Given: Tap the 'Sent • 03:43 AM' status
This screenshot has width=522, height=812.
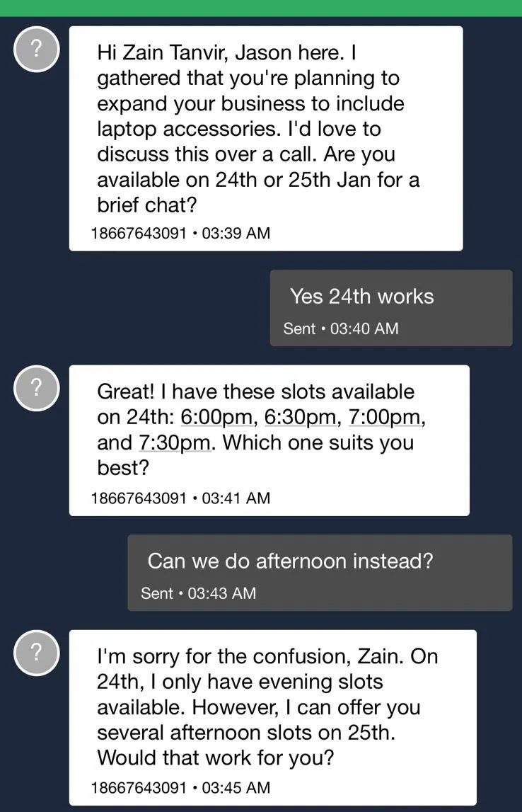Looking at the screenshot, I should pos(199,593).
